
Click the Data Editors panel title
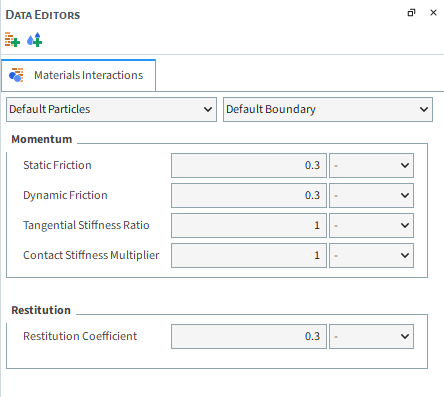(43, 15)
